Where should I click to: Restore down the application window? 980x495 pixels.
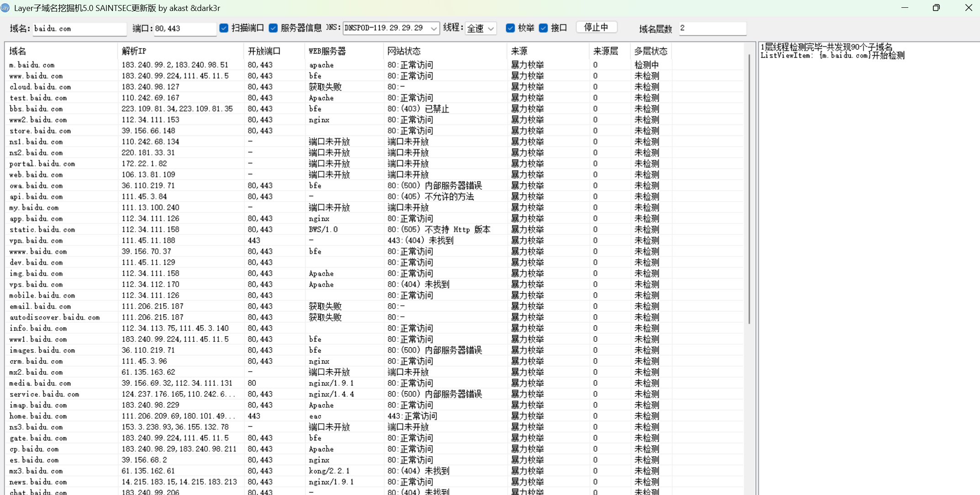click(x=936, y=8)
